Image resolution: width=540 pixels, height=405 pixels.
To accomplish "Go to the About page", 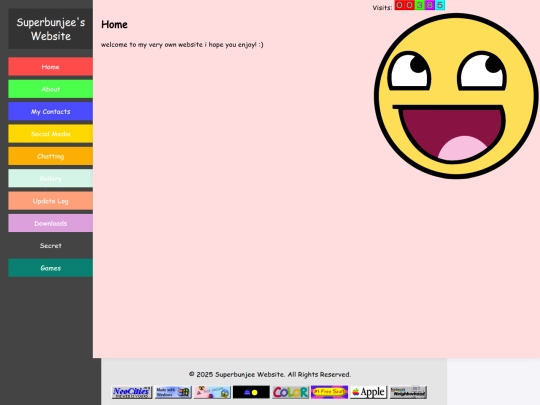I will coord(50,89).
